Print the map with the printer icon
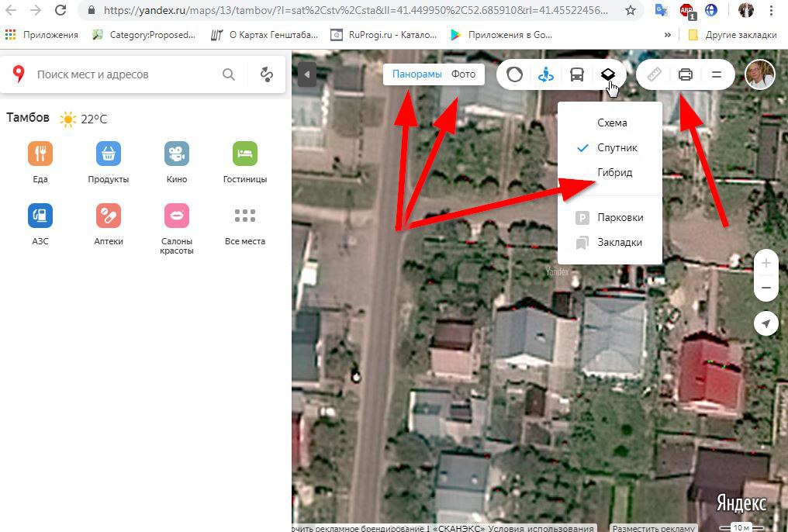The width and height of the screenshot is (788, 532). coord(686,75)
